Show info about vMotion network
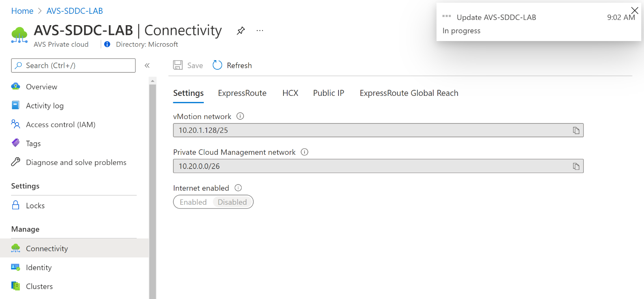Screen dimensions: 644x299 (240, 116)
